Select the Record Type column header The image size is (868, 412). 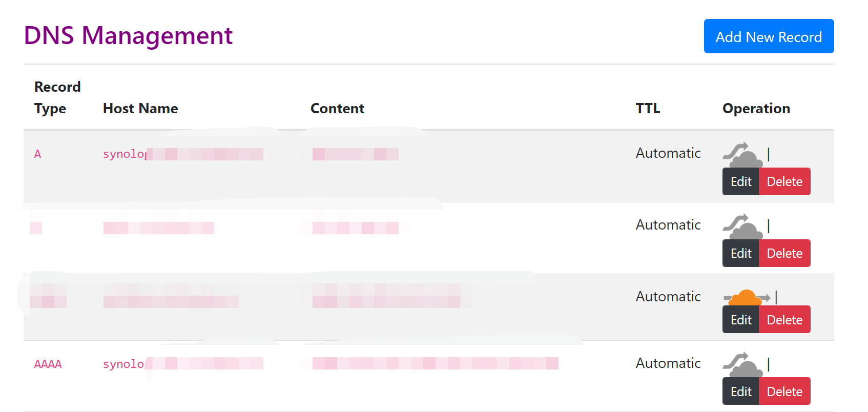(x=57, y=97)
